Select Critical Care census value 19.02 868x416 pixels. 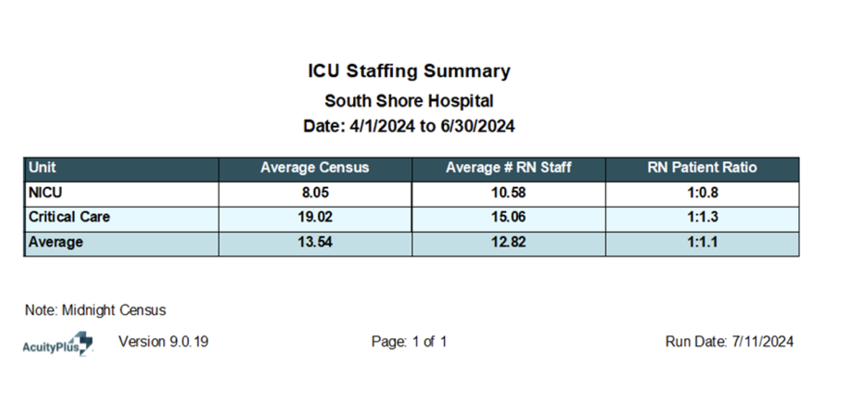pos(315,217)
